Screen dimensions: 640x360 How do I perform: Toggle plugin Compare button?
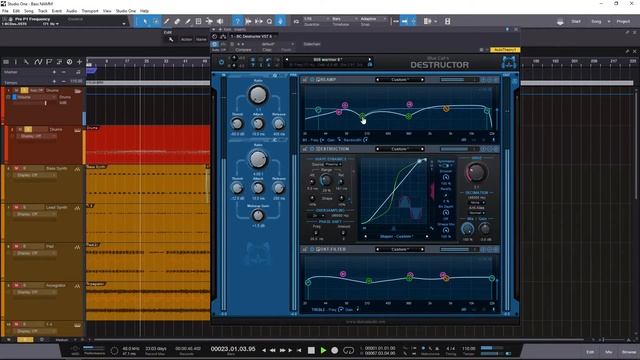point(243,50)
